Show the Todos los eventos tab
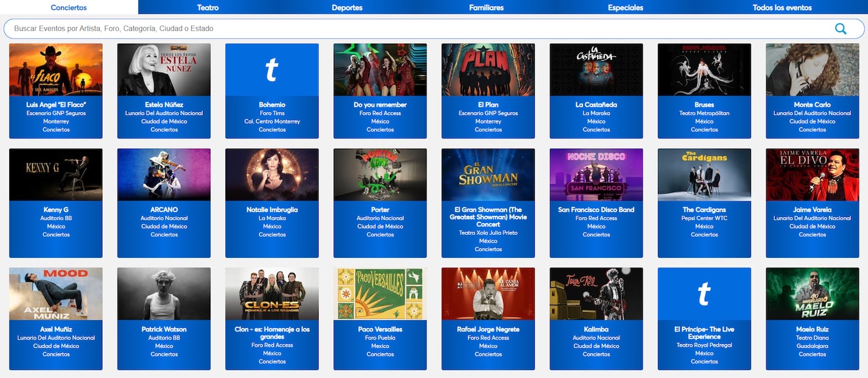 782,7
